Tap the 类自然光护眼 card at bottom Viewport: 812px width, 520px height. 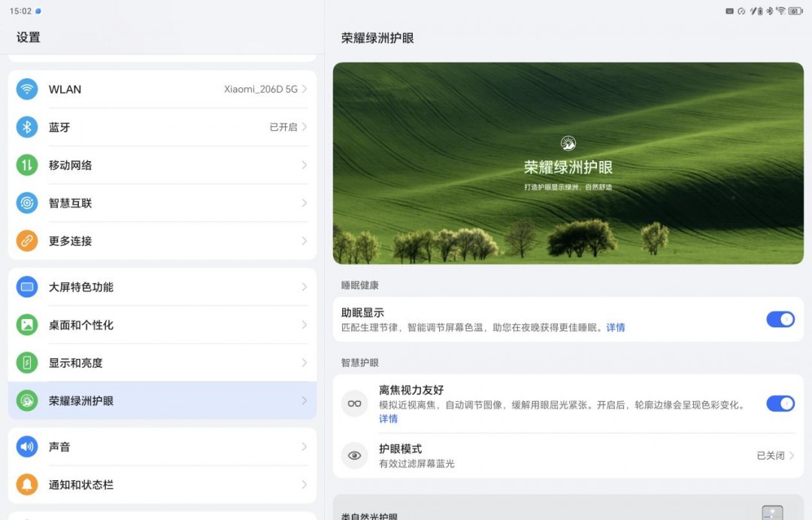click(x=568, y=507)
